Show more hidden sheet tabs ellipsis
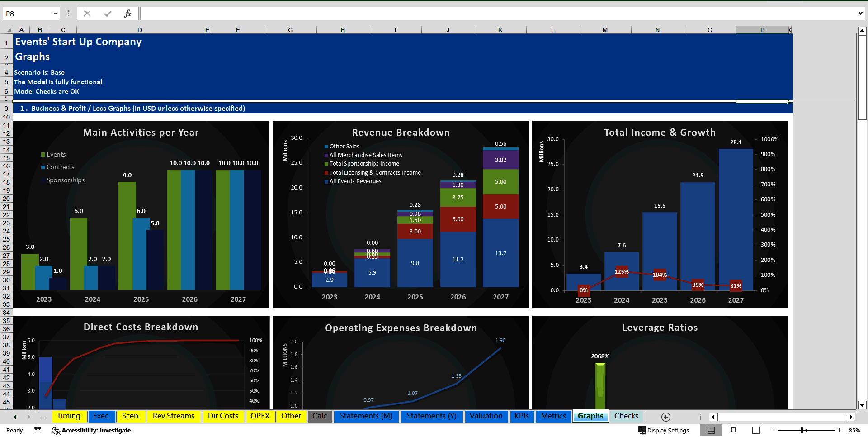This screenshot has width=868, height=437. (43, 417)
